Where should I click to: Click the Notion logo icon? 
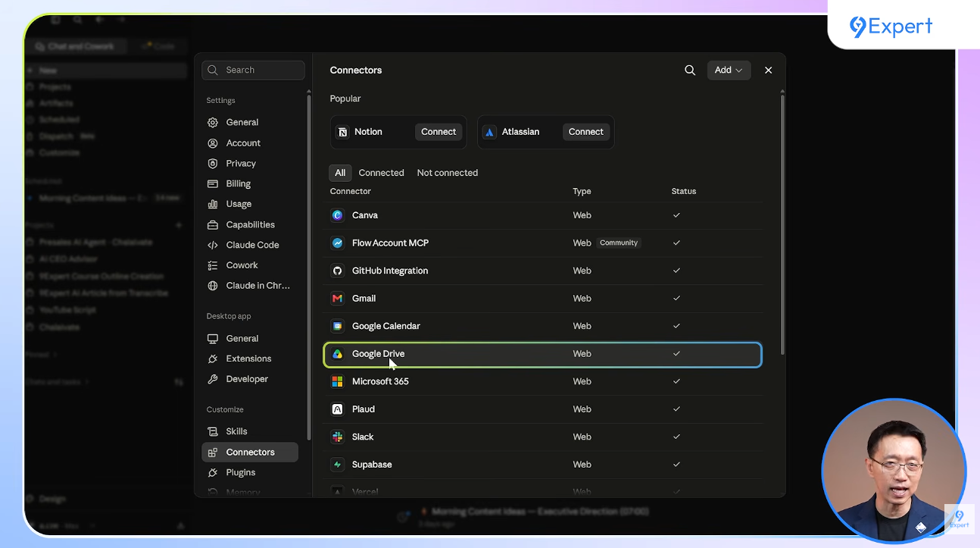coord(342,132)
